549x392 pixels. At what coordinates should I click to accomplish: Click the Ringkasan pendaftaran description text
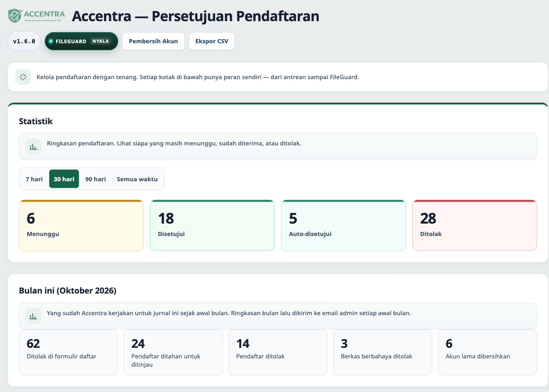174,143
